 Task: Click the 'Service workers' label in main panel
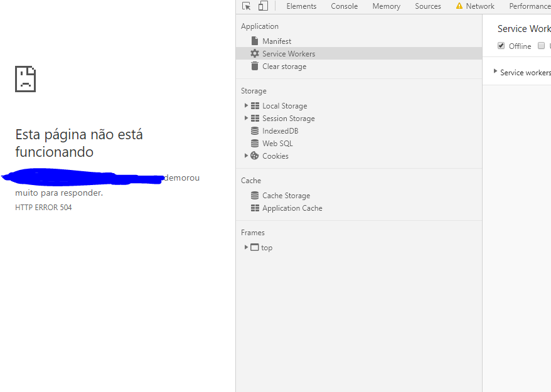click(x=525, y=72)
